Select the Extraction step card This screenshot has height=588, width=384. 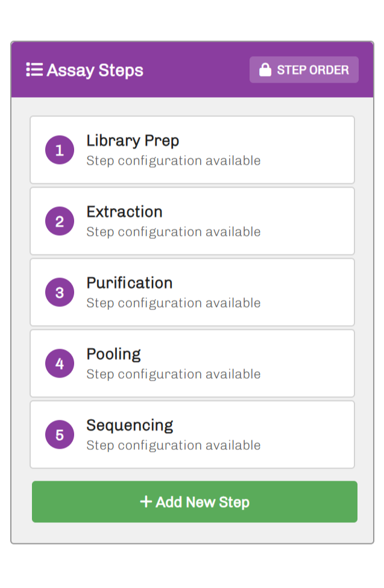point(192,221)
